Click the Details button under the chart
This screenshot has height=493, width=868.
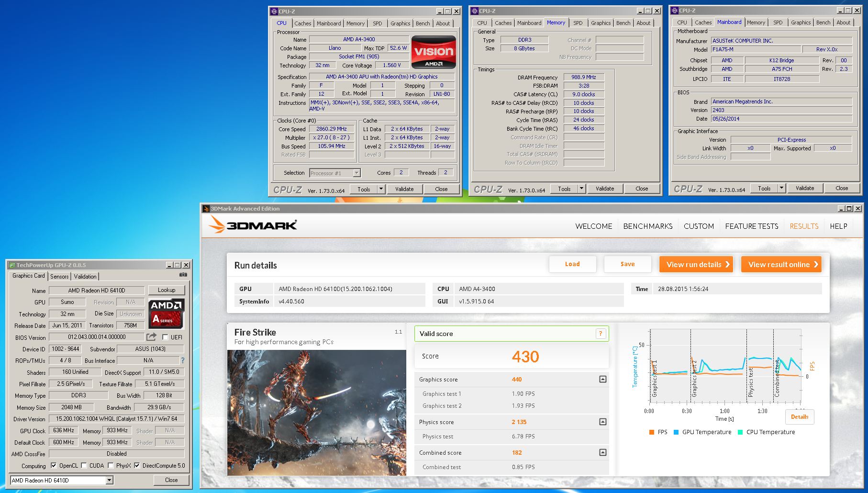pyautogui.click(x=800, y=417)
